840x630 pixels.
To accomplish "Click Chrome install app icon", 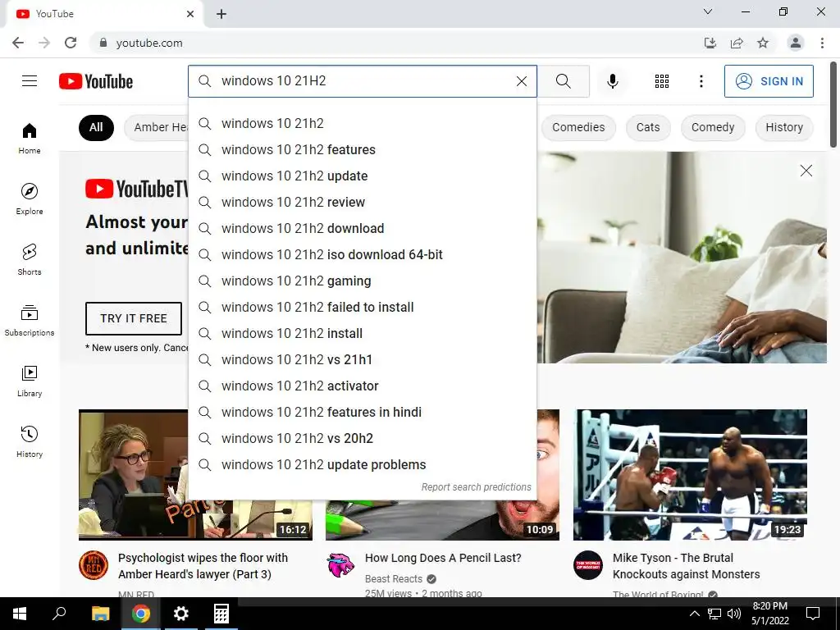I will pos(710,43).
